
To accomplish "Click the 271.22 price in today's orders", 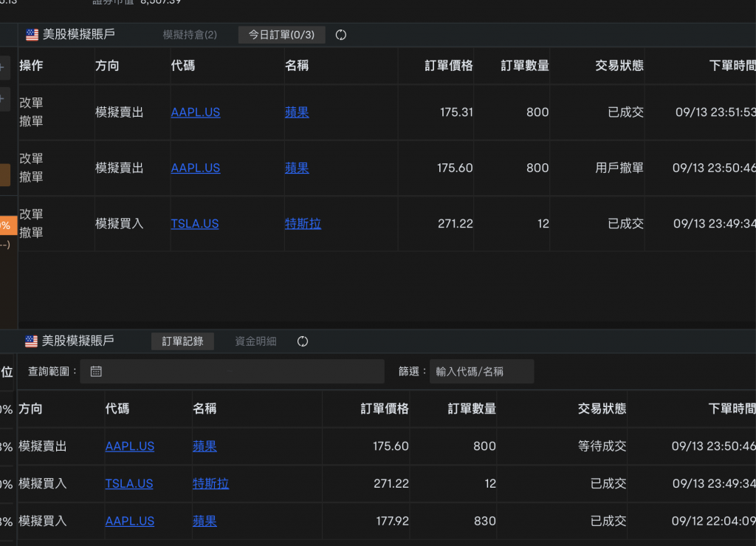I will click(x=455, y=224).
